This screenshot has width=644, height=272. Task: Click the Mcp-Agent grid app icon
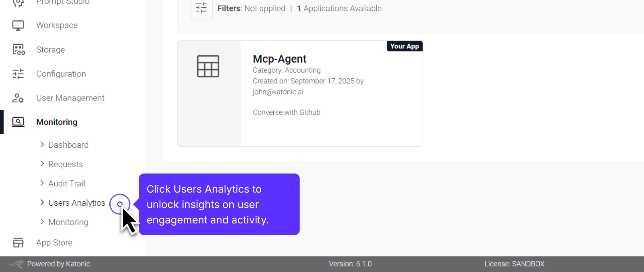coord(208,66)
